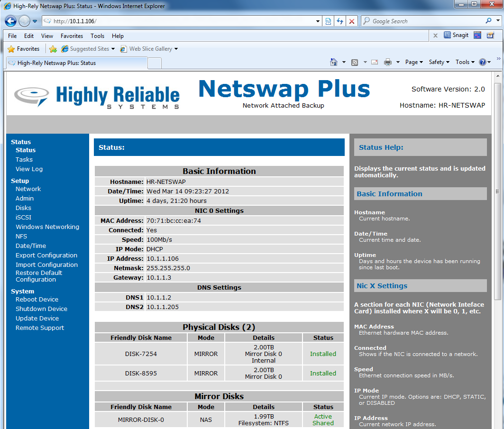This screenshot has height=429, width=504.
Task: Click the Google Search box
Action: pos(422,21)
